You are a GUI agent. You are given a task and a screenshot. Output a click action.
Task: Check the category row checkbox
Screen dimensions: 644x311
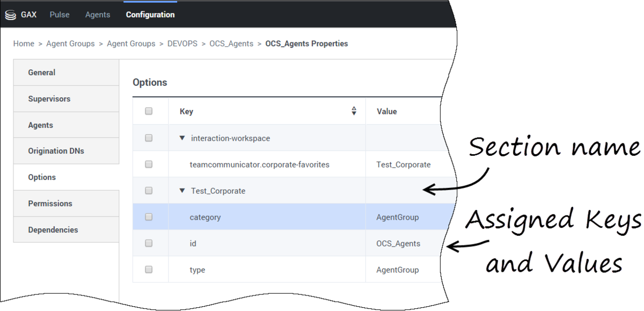pyautogui.click(x=149, y=217)
